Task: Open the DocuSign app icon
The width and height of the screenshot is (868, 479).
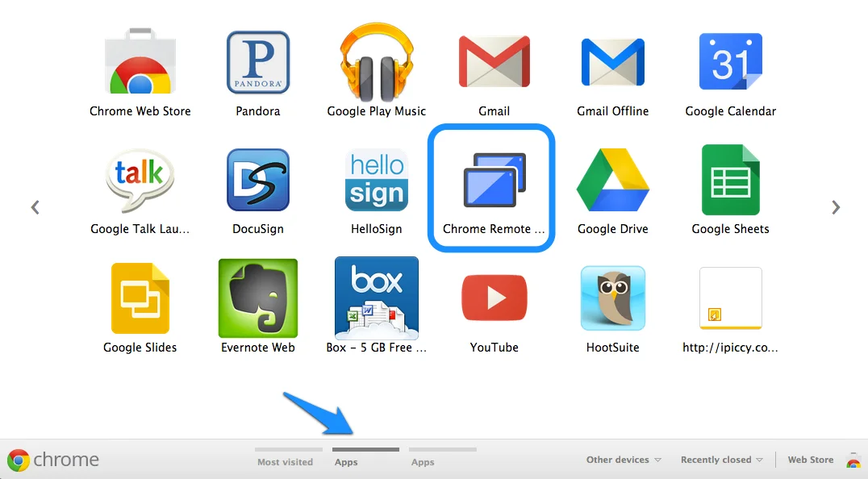Action: click(258, 180)
